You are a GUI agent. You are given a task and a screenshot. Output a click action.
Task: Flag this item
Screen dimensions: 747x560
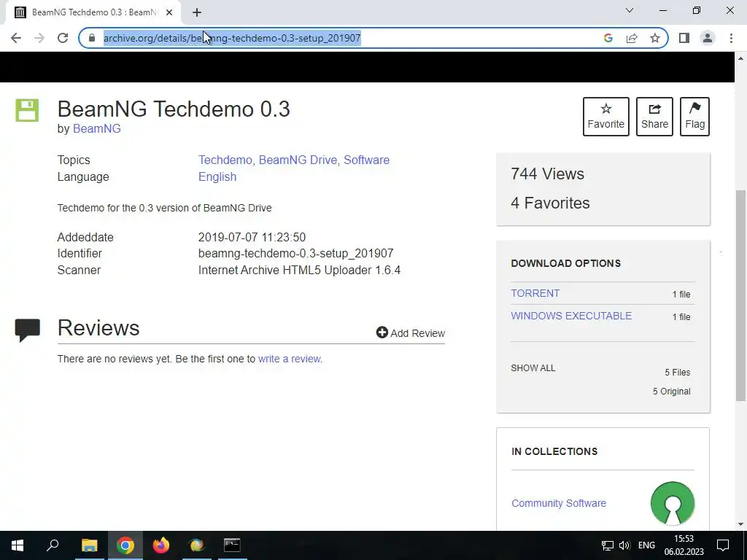pos(694,117)
